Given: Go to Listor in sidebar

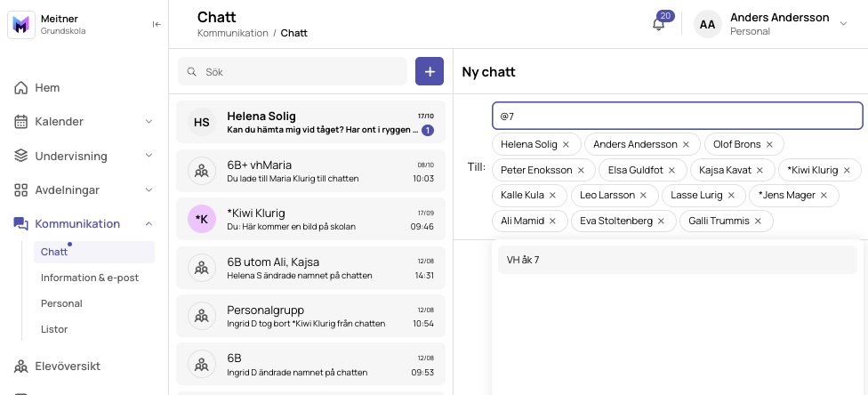Looking at the screenshot, I should point(54,329).
